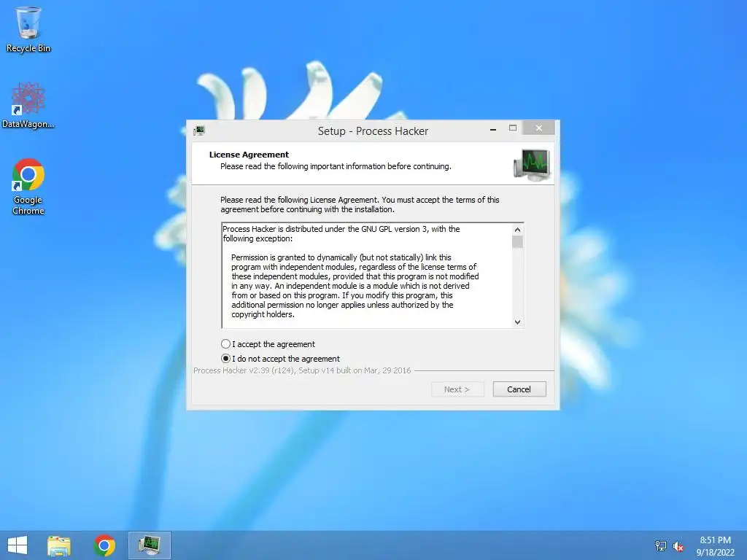Viewport: 747px width, 560px height.
Task: Select the Google Chrome desktop shortcut
Action: 28,187
